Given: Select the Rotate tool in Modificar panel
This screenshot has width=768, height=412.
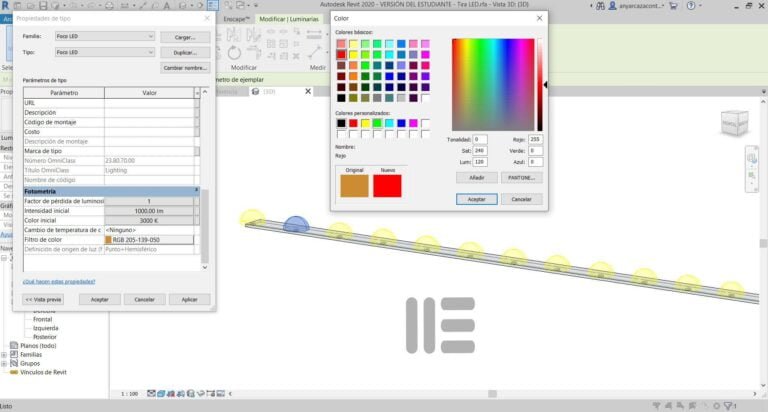Looking at the screenshot, I should click(x=233, y=52).
